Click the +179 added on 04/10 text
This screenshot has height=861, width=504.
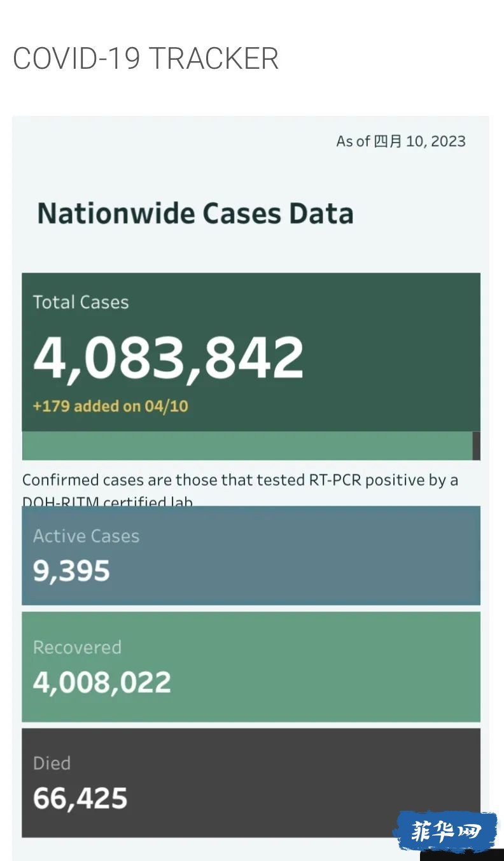(111, 406)
